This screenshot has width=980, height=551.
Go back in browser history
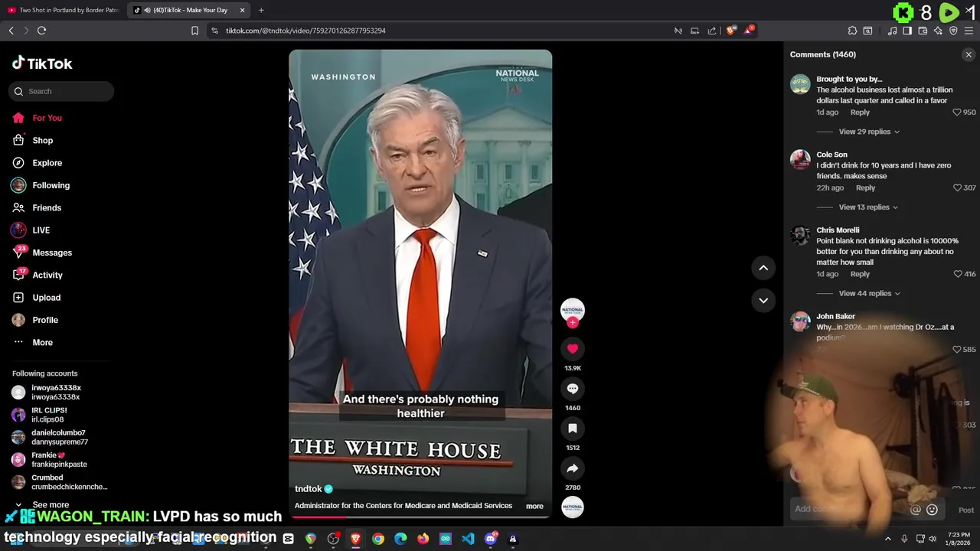pyautogui.click(x=11, y=31)
